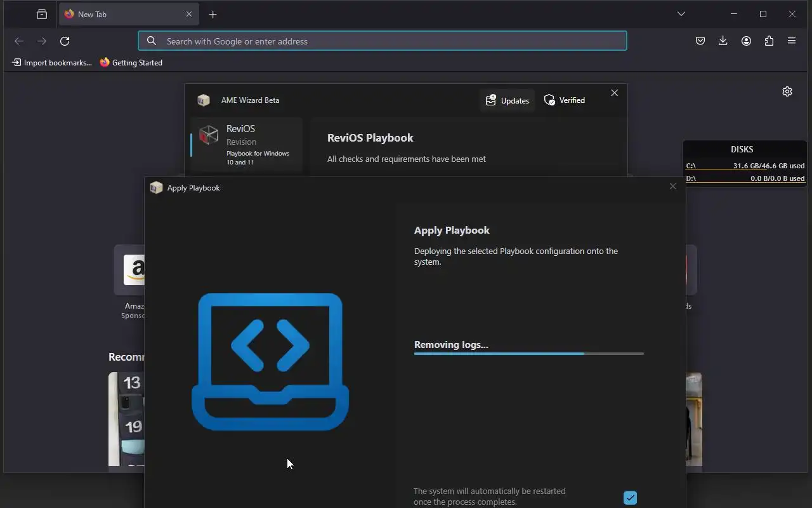812x508 pixels.
Task: Click the Updates button in AME Wizard
Action: point(507,100)
